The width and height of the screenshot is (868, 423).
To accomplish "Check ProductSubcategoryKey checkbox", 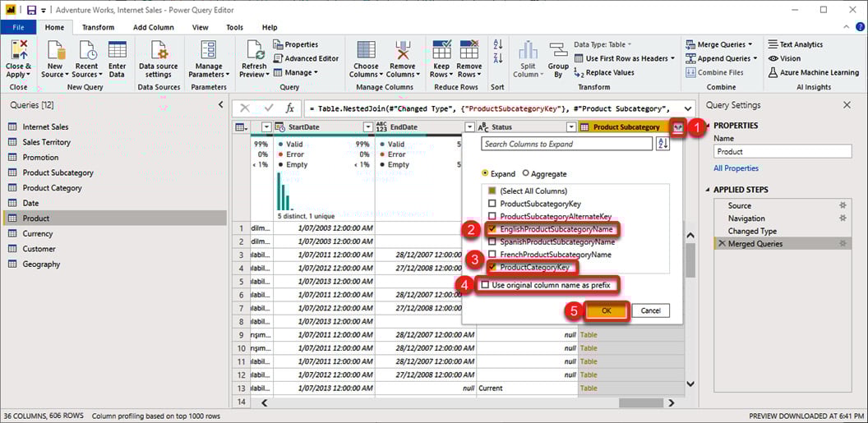I will [x=492, y=204].
